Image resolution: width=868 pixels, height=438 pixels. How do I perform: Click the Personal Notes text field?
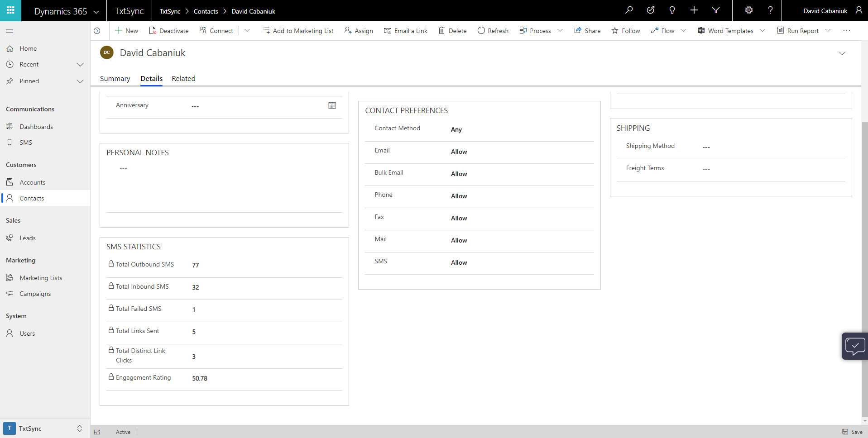(x=224, y=186)
